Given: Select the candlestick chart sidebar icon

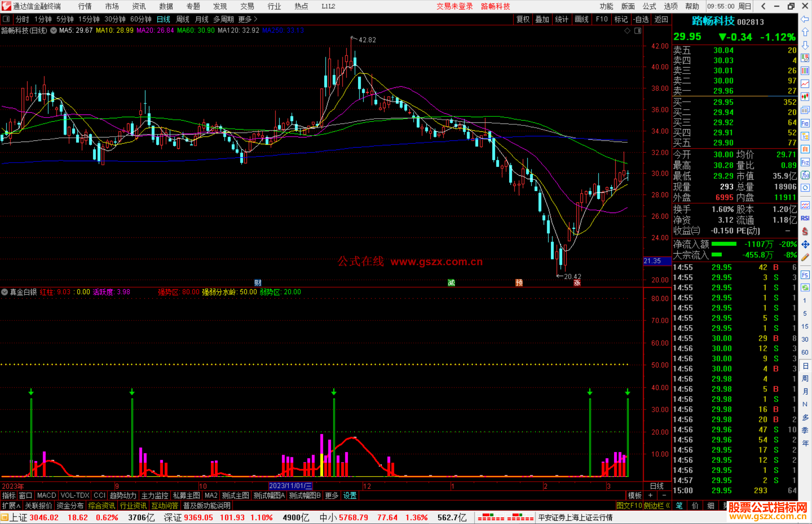Looking at the screenshot, I should pyautogui.click(x=805, y=97).
